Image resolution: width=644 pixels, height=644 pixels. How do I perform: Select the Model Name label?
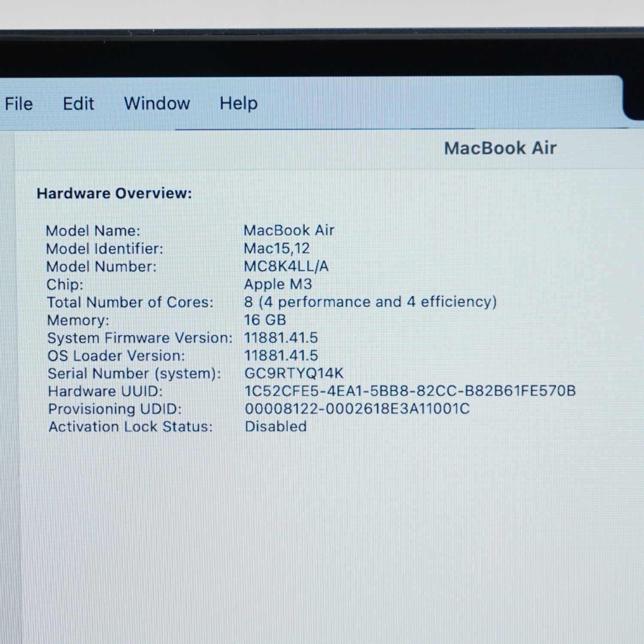click(93, 231)
